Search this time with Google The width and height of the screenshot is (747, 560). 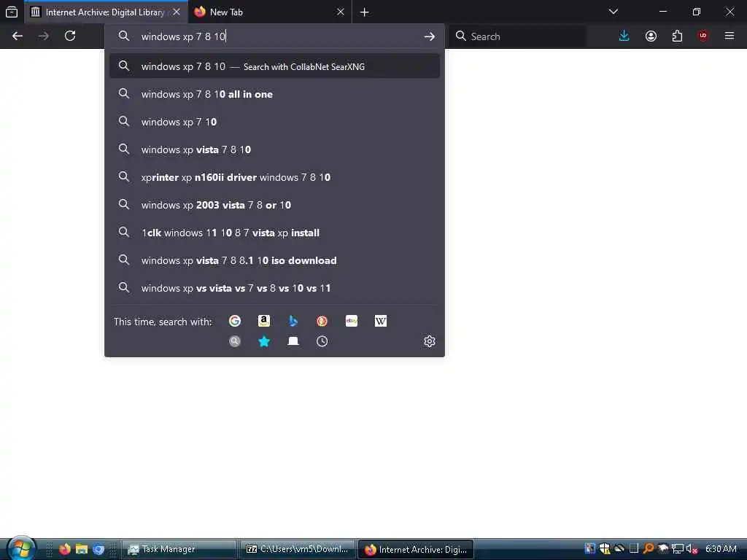[234, 321]
